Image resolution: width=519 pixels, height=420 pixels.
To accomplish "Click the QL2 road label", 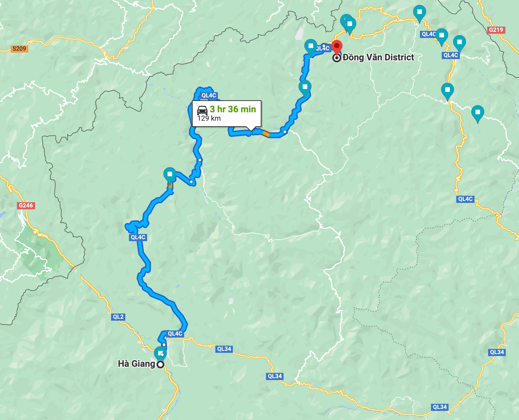I will pos(118,317).
